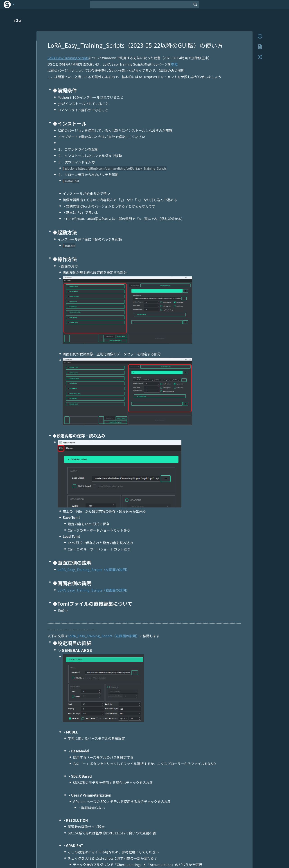Open the dropdown chevron beside the logo
This screenshot has height=868, width=289.
pyautogui.click(x=14, y=4)
